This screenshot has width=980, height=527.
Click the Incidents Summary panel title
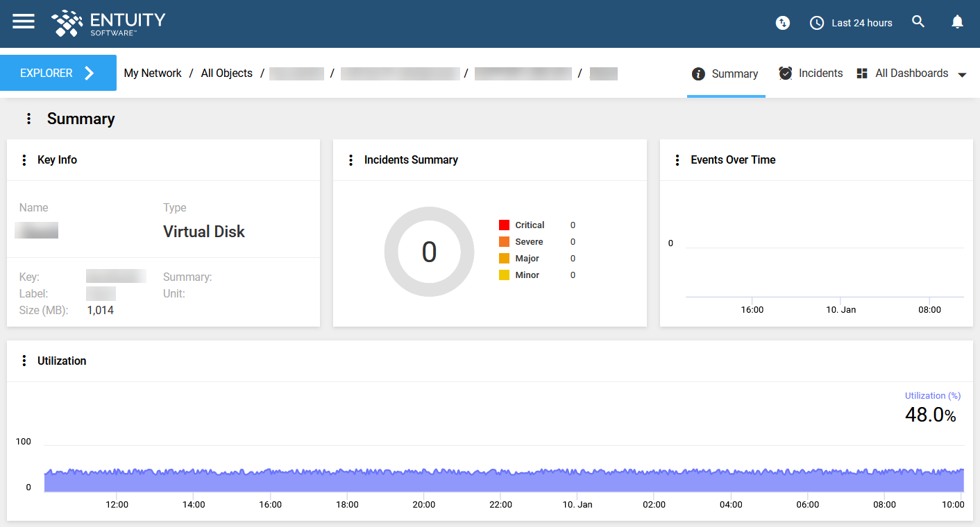(x=411, y=159)
